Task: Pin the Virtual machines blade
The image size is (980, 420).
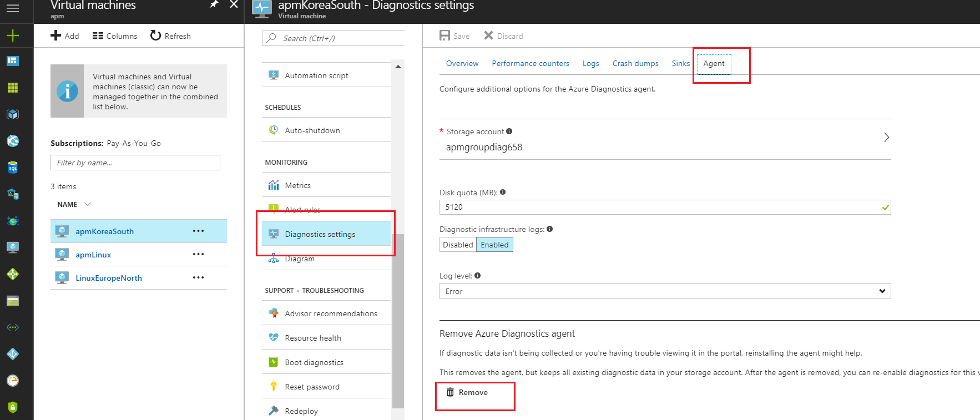Action: click(214, 4)
